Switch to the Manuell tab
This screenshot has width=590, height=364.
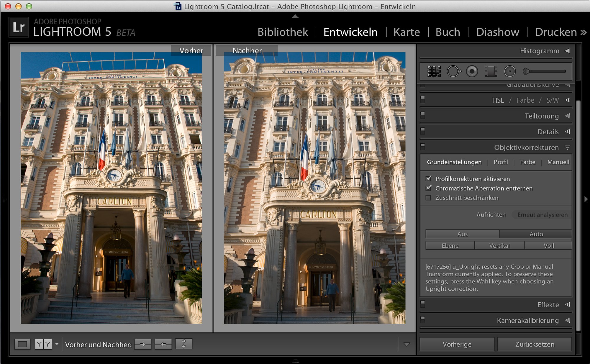point(558,162)
